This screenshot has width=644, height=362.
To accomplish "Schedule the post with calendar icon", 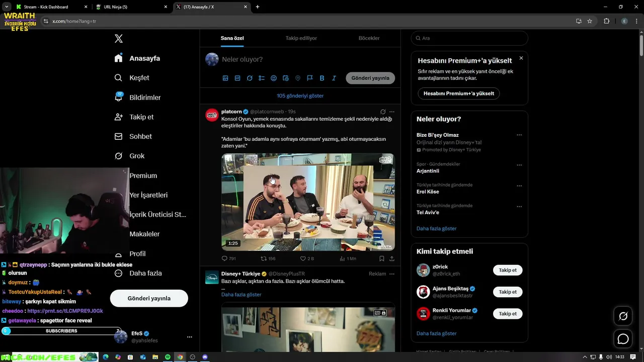I will click(x=286, y=78).
